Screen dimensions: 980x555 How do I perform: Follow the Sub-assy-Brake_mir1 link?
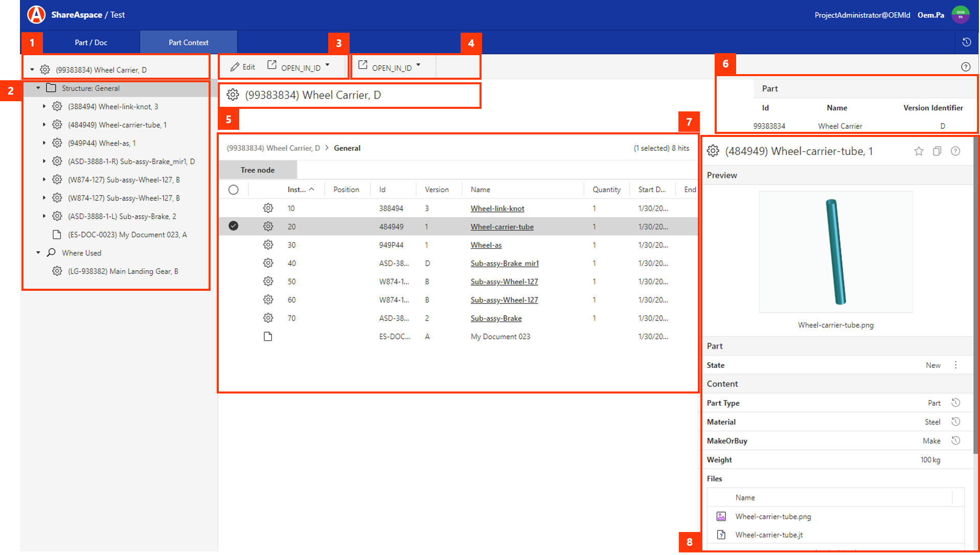[504, 263]
